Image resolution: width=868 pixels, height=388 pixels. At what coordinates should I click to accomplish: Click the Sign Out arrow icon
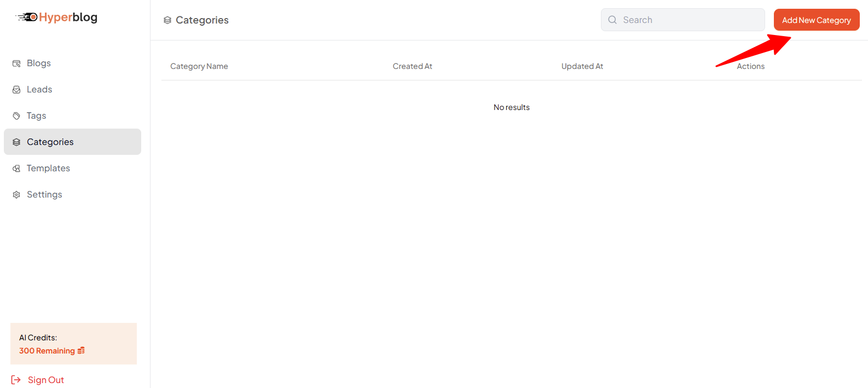[x=16, y=380]
